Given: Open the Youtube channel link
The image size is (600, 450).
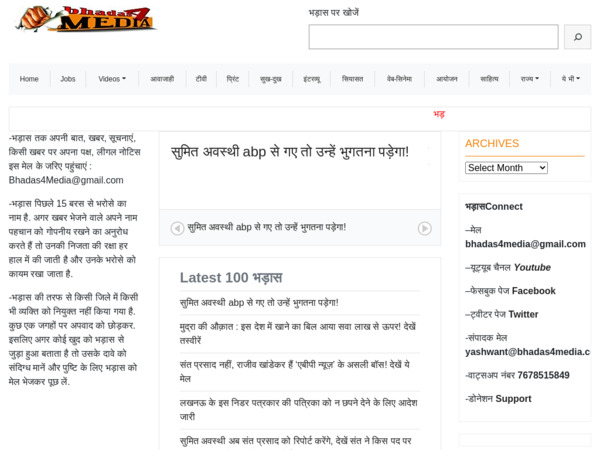Looking at the screenshot, I should (x=532, y=267).
